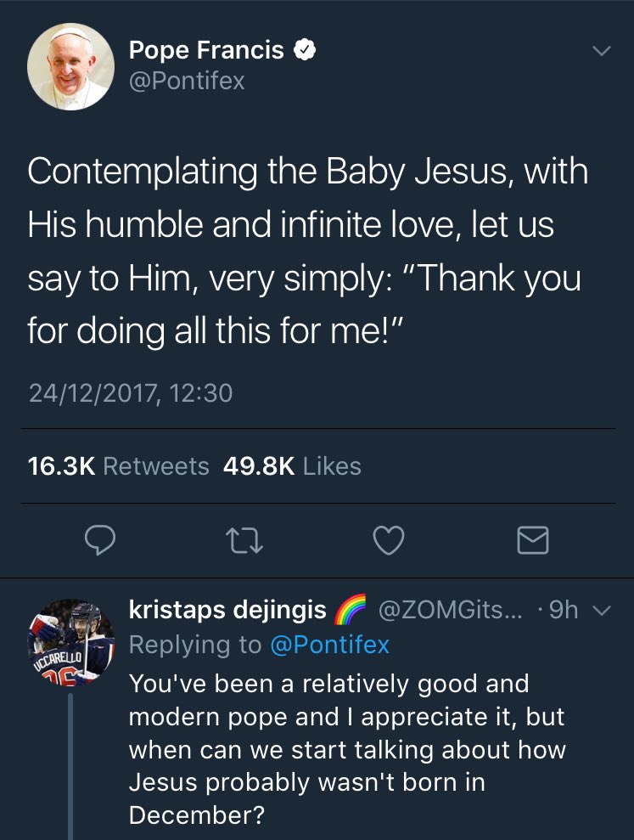
Task: Tap the rainbow emoji in reply name
Action: [350, 611]
